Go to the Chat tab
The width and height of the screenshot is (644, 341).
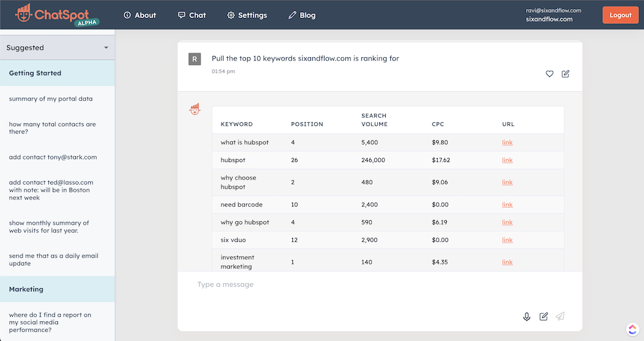tap(192, 15)
